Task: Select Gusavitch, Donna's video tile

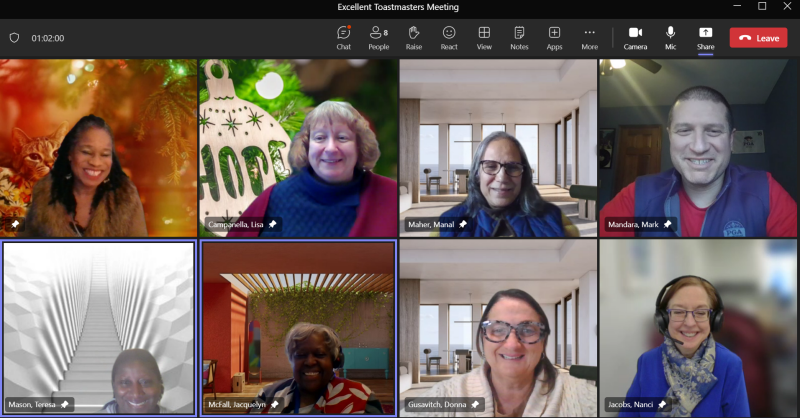Action: pos(498,328)
